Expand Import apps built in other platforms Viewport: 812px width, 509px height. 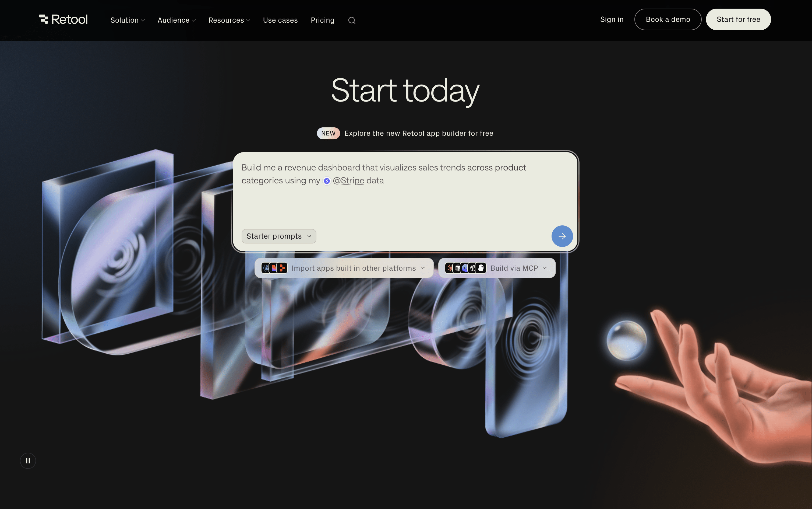(x=344, y=268)
